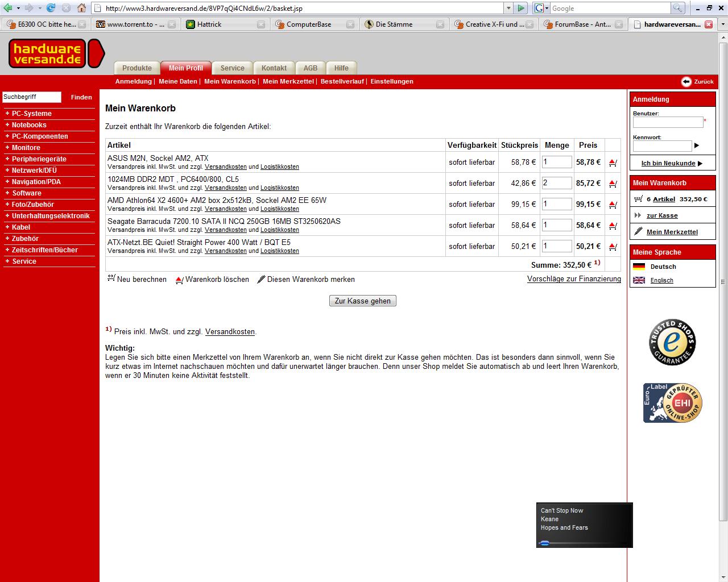Remove ATX-Netzt.BE Quiet item icon
Image resolution: width=728 pixels, height=582 pixels.
(x=613, y=247)
